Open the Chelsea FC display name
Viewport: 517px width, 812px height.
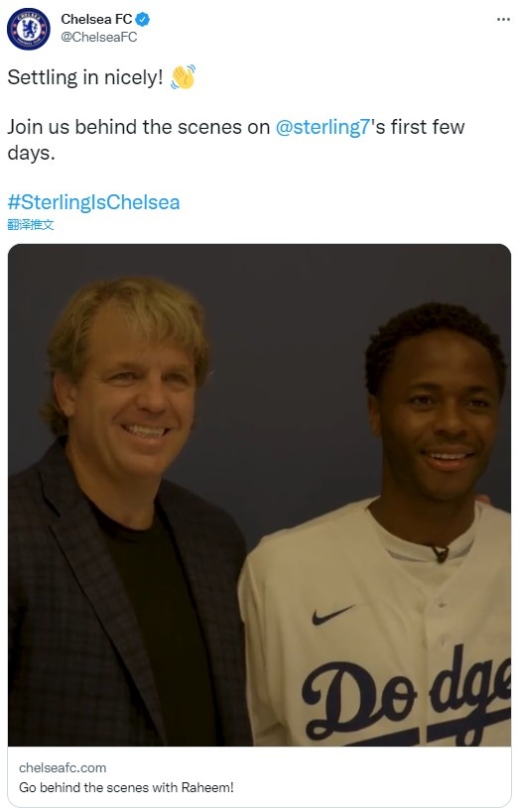(96, 19)
